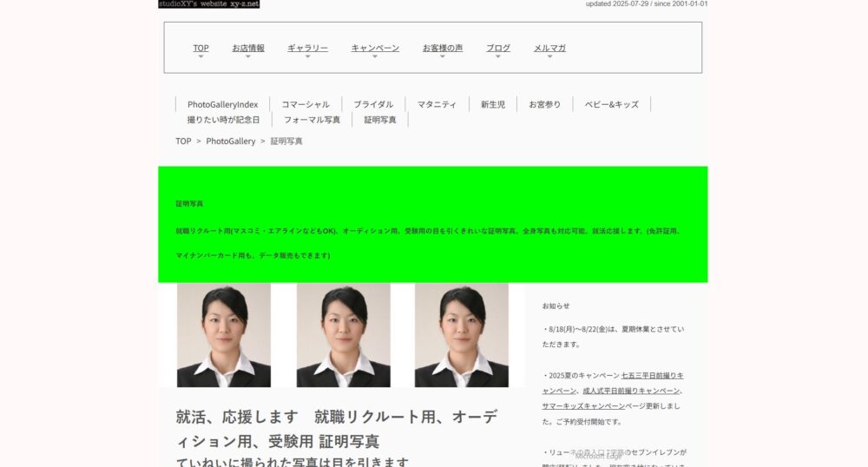
Task: Expand the お店情報 dropdown menu
Action: point(248,49)
